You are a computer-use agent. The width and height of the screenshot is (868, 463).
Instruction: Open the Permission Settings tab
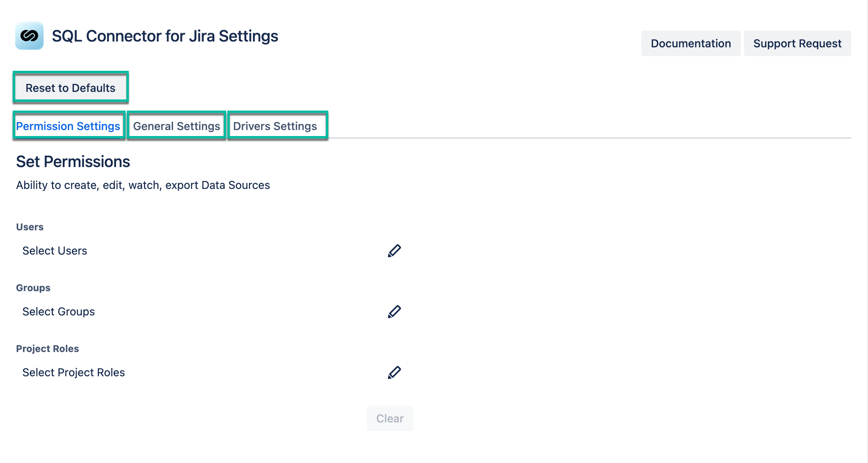(x=68, y=126)
